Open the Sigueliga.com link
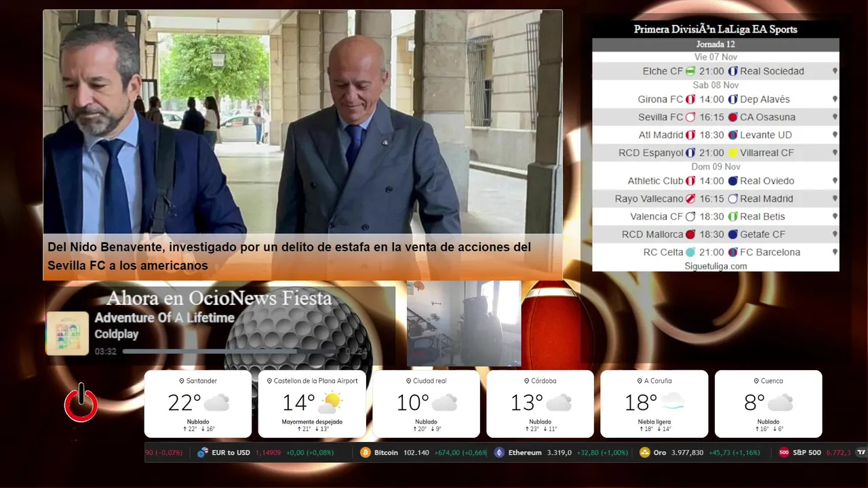 715,266
